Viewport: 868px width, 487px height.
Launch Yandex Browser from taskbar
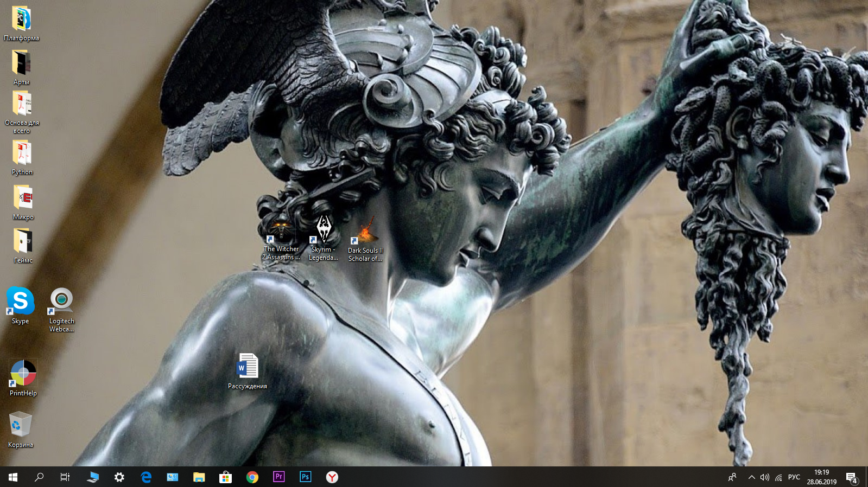tap(332, 477)
